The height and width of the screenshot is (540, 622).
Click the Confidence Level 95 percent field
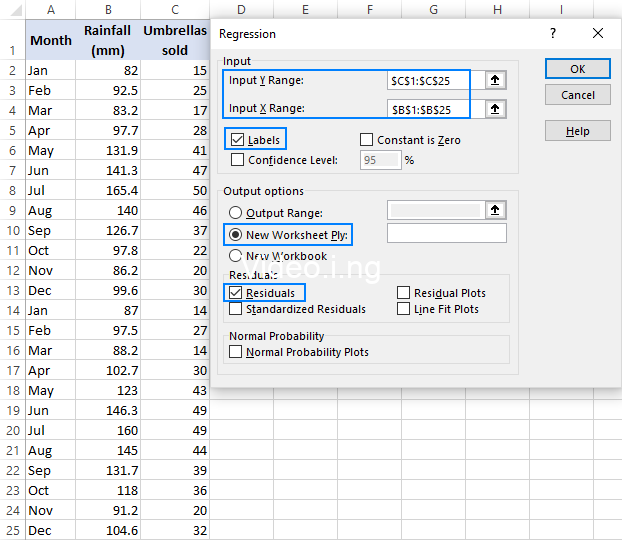click(380, 160)
